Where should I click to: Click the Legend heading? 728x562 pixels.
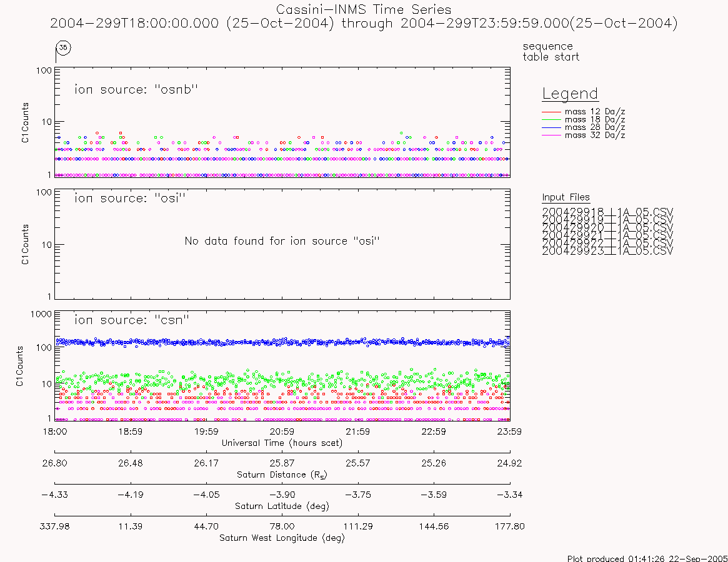click(x=570, y=94)
